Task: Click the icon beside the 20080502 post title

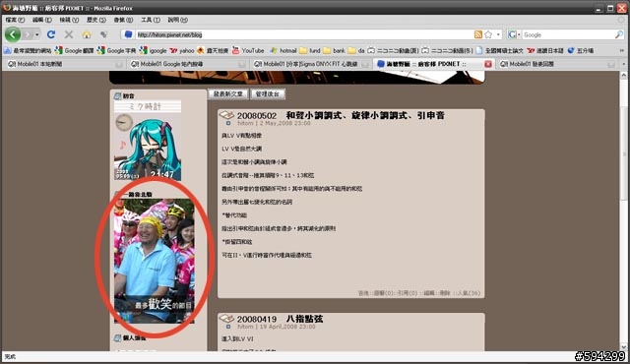Action: 226,115
